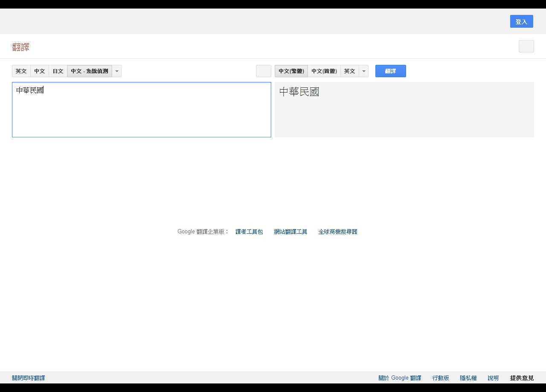Select 中文(繁體) target language tab
The height and width of the screenshot is (392, 546).
tap(291, 71)
